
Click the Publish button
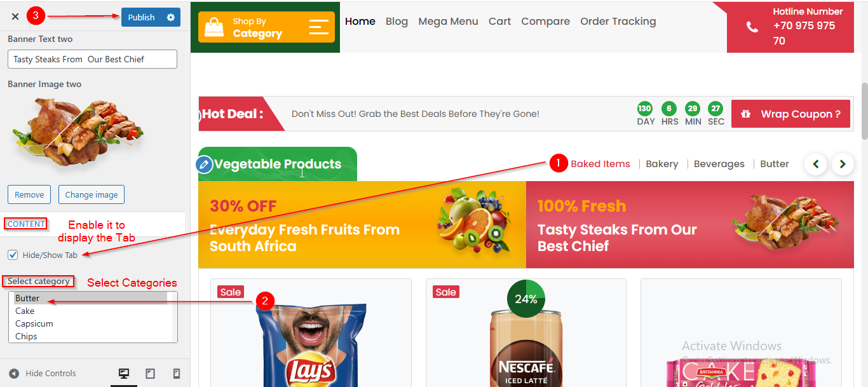click(x=141, y=17)
